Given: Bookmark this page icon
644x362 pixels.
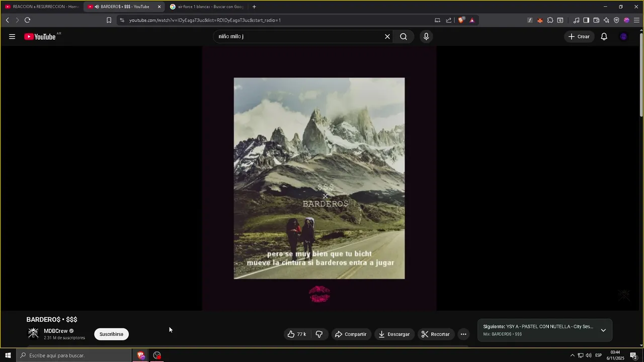Looking at the screenshot, I should point(109,20).
